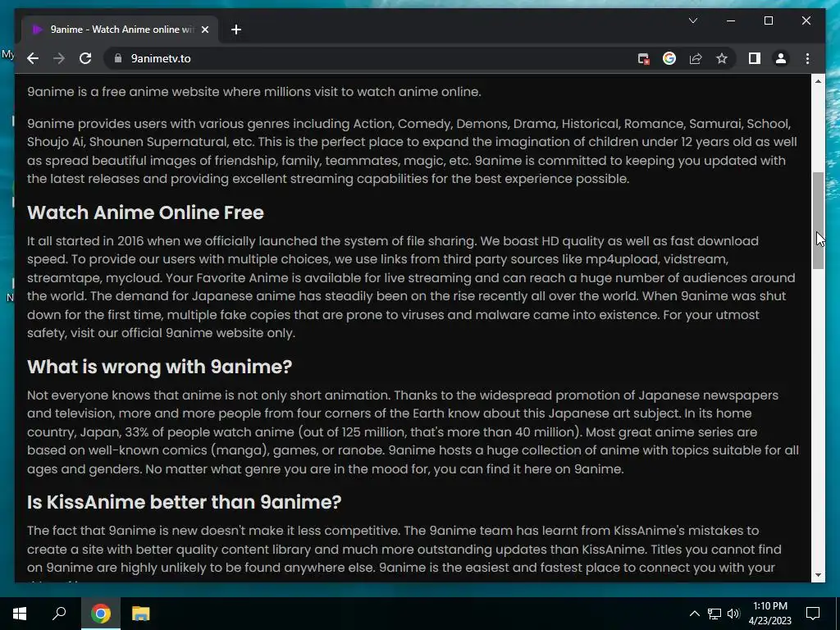
Task: Open the Windows Start menu
Action: point(20,614)
